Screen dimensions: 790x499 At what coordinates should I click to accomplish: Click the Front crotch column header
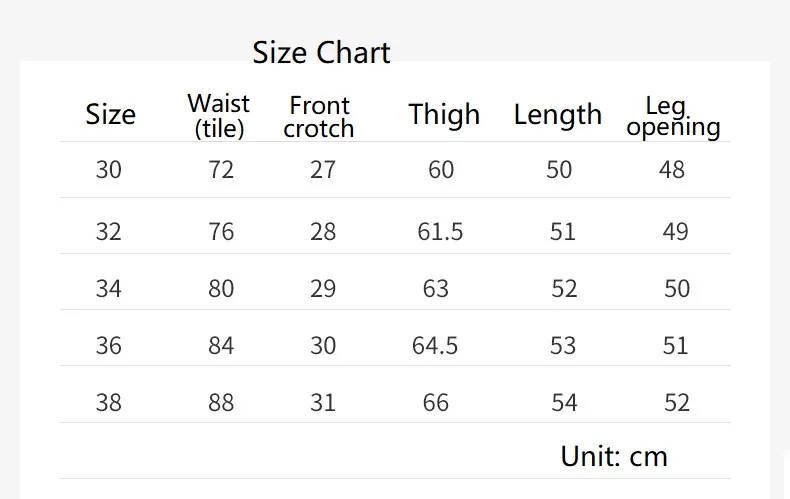coord(319,117)
